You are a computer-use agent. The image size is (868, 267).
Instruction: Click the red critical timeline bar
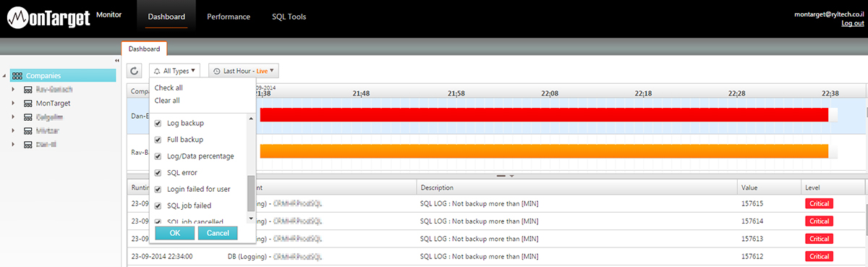coord(544,114)
